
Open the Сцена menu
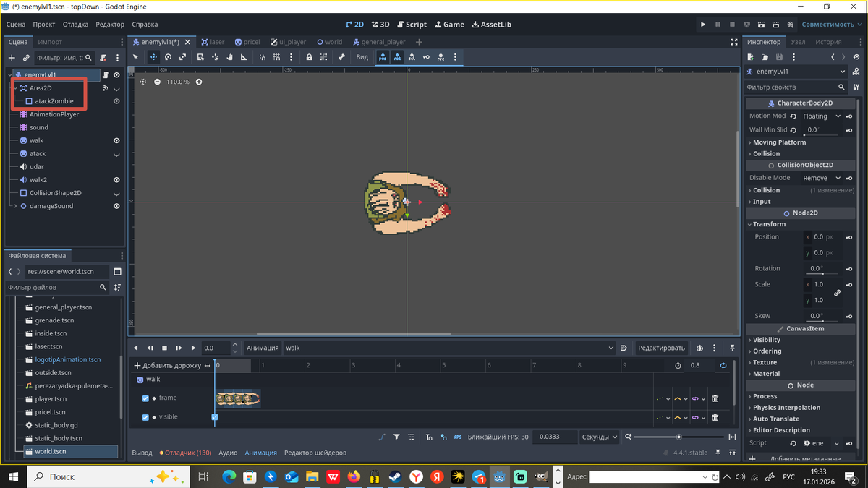point(16,25)
